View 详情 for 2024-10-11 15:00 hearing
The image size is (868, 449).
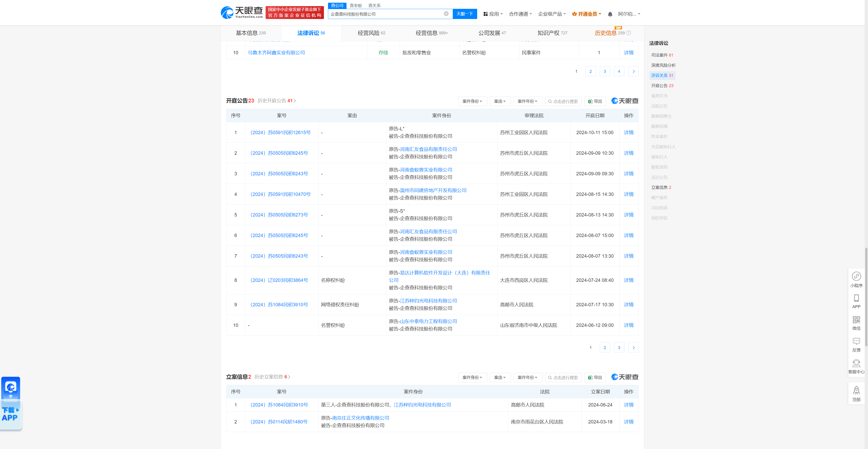pos(628,133)
